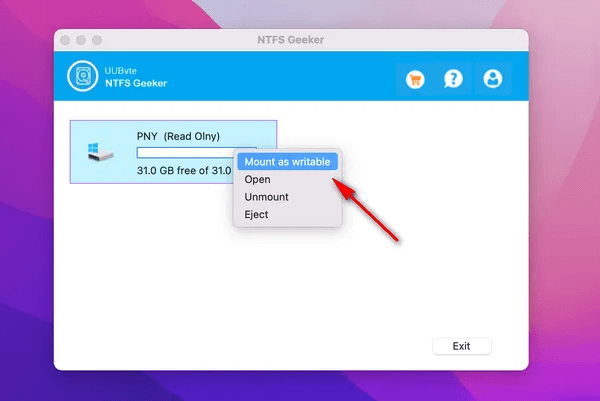Select Open in the context menu

[x=257, y=179]
